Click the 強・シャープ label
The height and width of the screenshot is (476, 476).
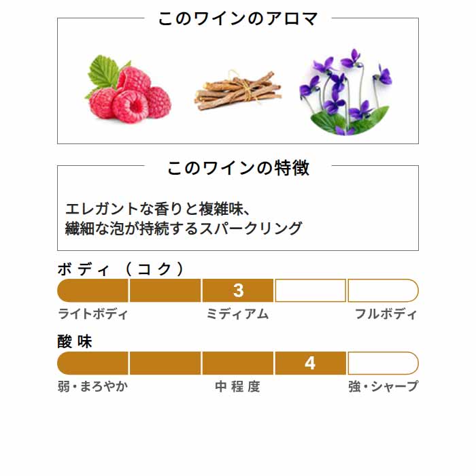coord(383,386)
